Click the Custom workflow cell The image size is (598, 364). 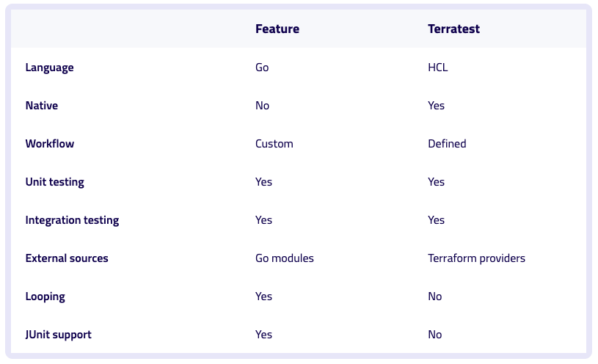tap(274, 144)
